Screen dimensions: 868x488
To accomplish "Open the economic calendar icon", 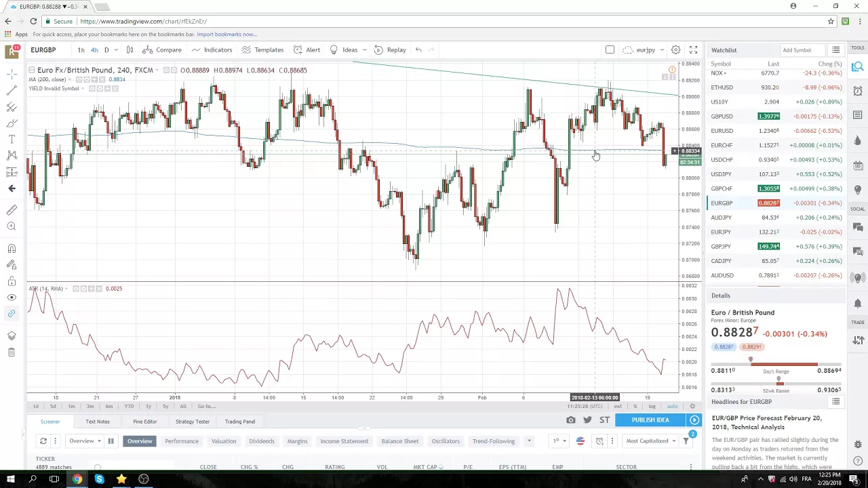I will [x=858, y=165].
